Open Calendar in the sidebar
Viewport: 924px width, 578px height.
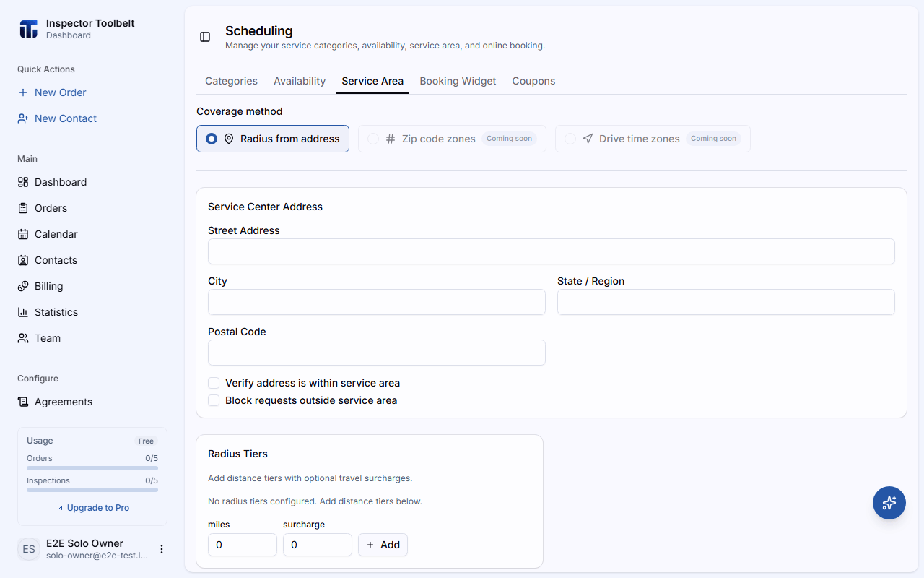(92, 234)
